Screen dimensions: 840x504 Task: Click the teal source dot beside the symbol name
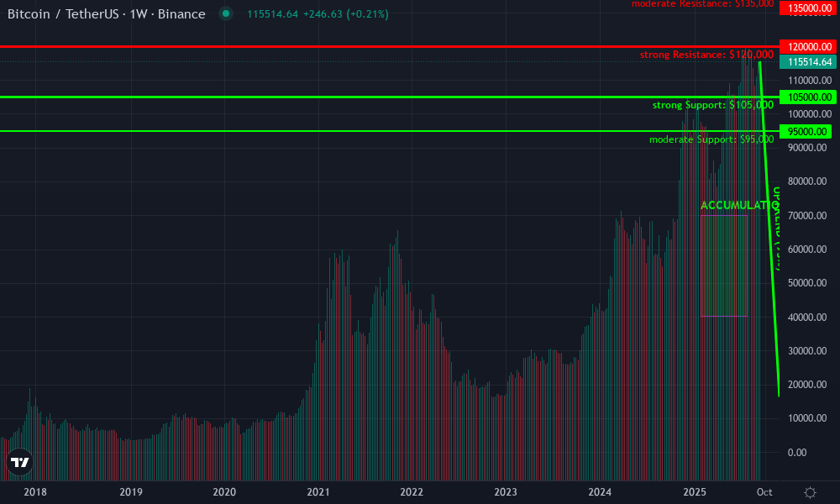coord(223,14)
